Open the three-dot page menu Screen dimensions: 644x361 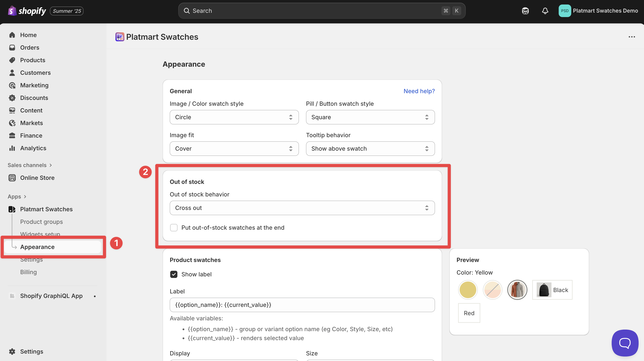click(632, 37)
